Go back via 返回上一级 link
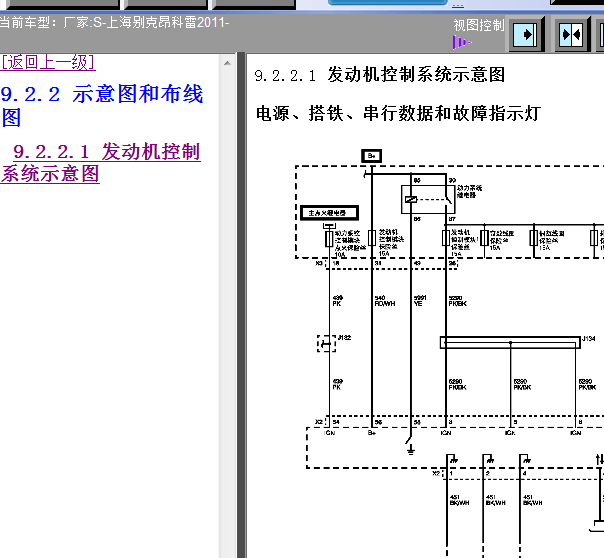 coord(48,62)
